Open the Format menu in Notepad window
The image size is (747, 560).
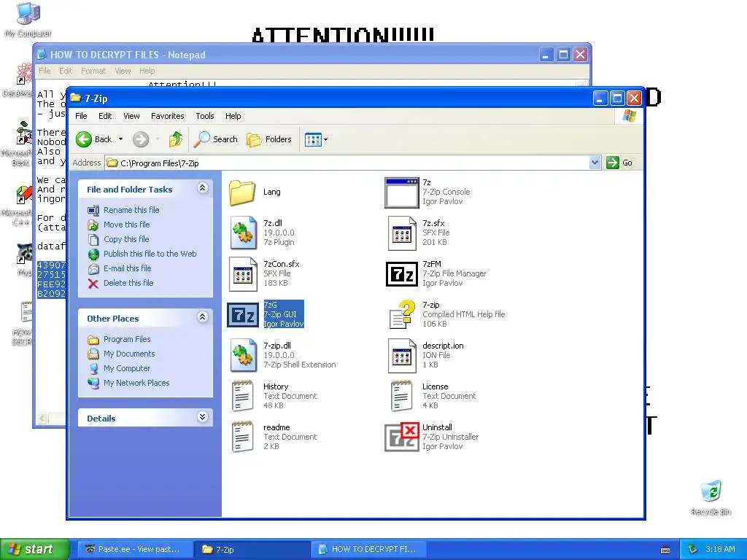pyautogui.click(x=93, y=71)
